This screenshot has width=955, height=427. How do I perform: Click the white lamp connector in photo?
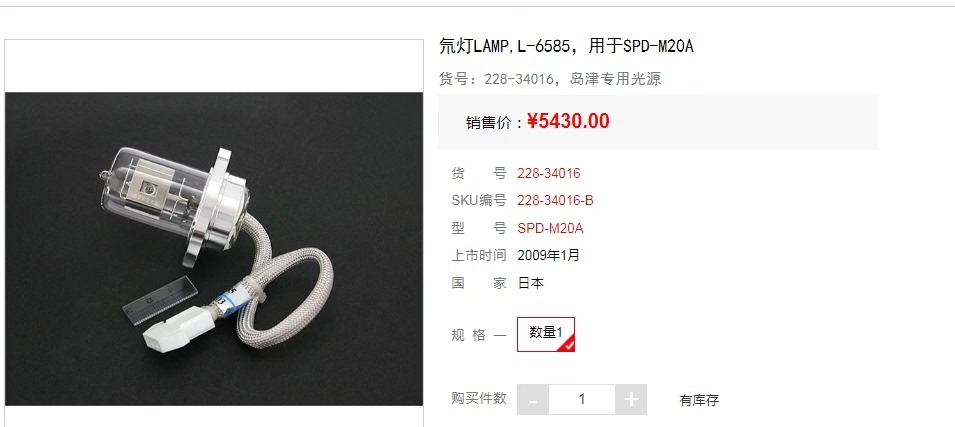coord(175,330)
